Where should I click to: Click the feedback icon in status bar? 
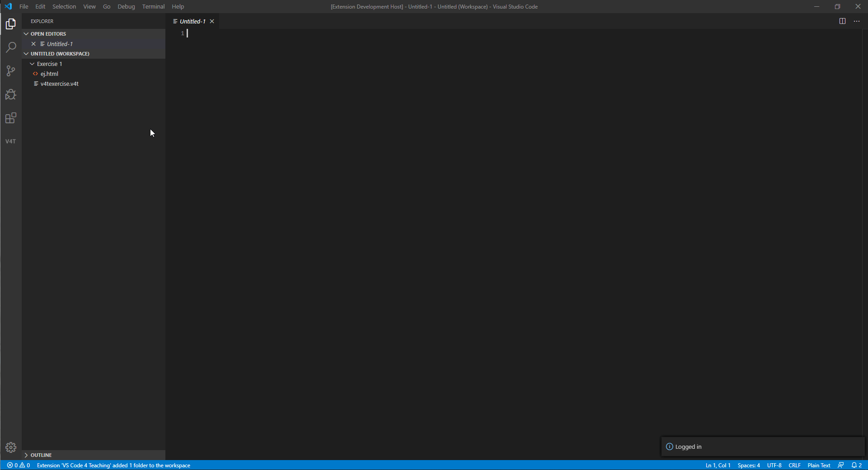tap(841, 465)
